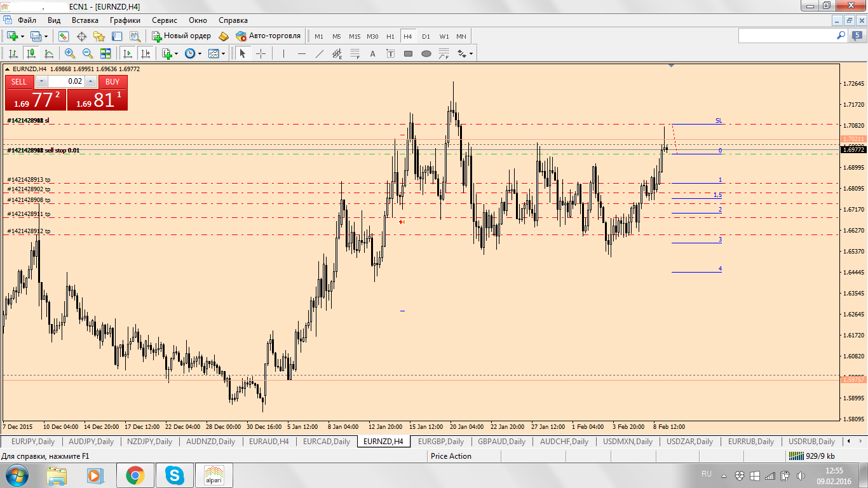Viewport: 868px width, 488px height.
Task: Expand the new chart dropdown arrow
Action: coord(23,36)
